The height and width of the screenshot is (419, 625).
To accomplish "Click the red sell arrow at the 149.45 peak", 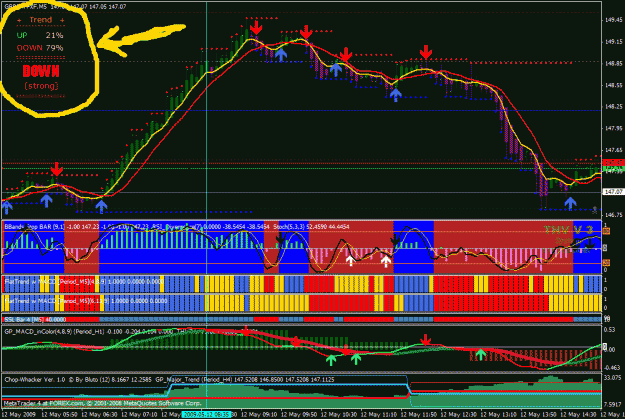I will click(x=256, y=27).
